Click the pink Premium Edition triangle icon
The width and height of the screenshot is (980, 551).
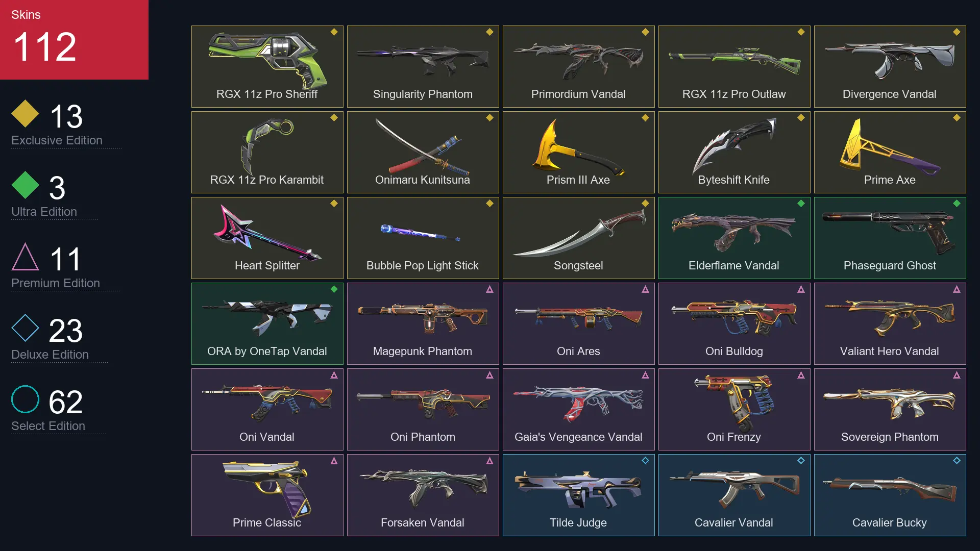[x=25, y=257]
